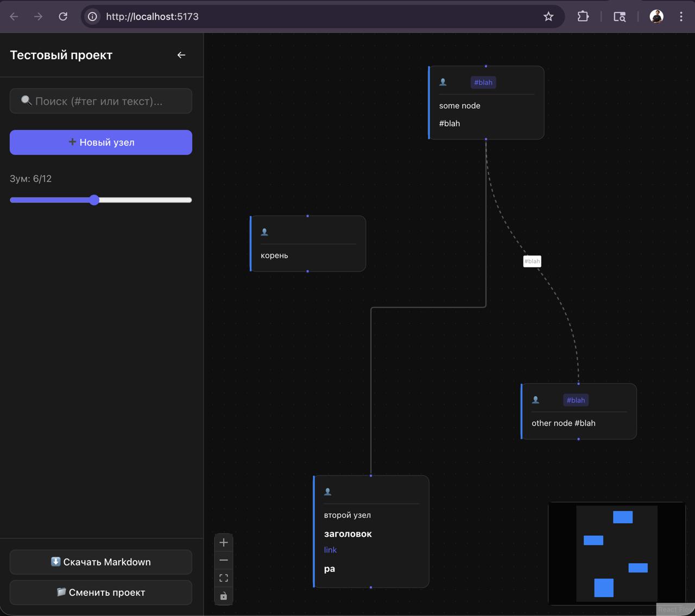Click the 'второй узел' text
The image size is (695, 616).
tap(347, 515)
